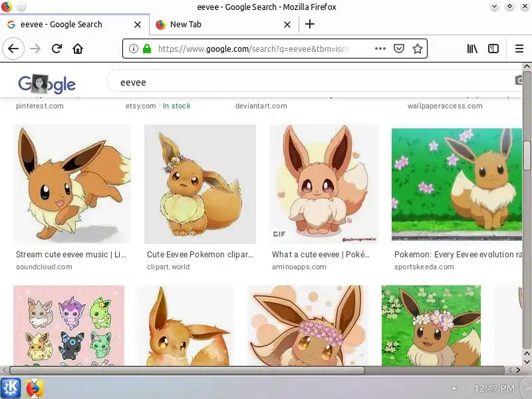Screen dimensions: 532x399
Task: Click etsy.com source text
Action: 141,106
